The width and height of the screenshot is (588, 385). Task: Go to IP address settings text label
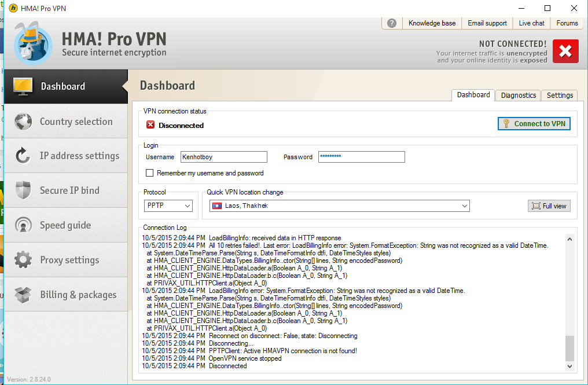[79, 156]
